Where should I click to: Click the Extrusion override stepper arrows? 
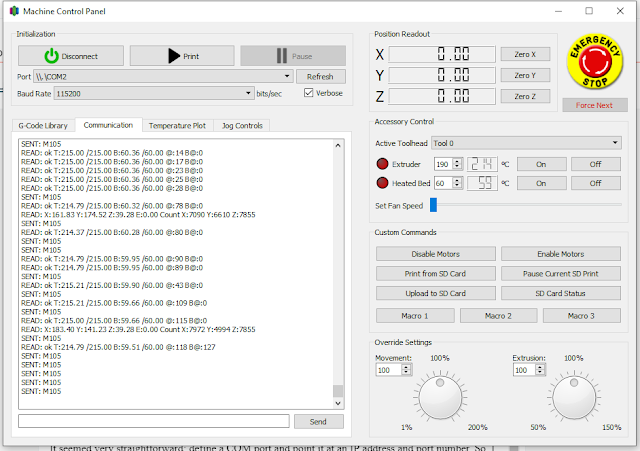540,370
